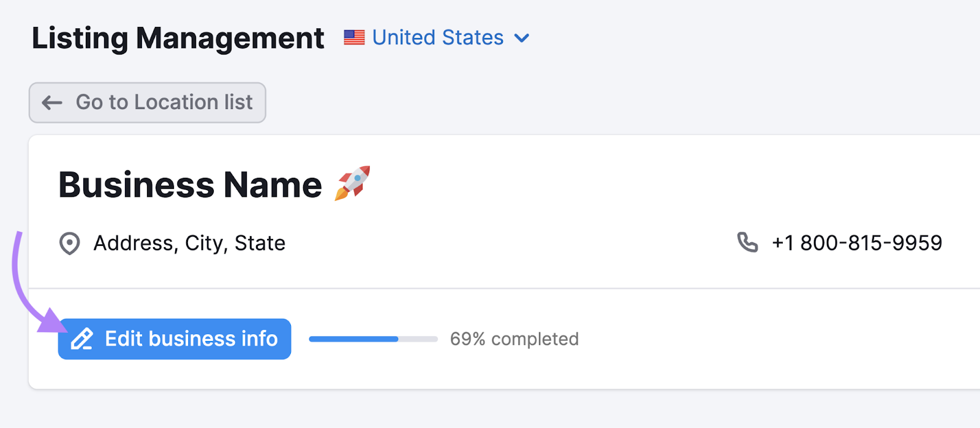Screen dimensions: 980x428
Task: Click the pencil edit icon
Action: pyautogui.click(x=82, y=339)
